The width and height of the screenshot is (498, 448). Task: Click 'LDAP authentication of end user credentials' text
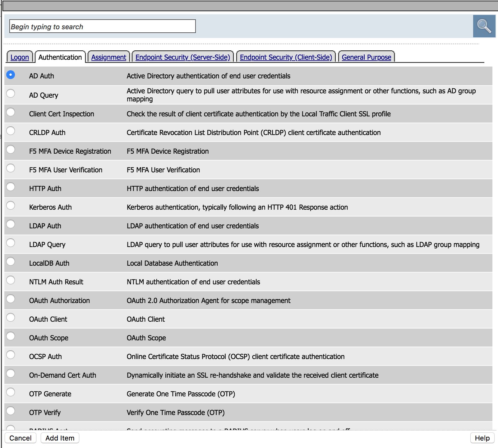pyautogui.click(x=193, y=226)
